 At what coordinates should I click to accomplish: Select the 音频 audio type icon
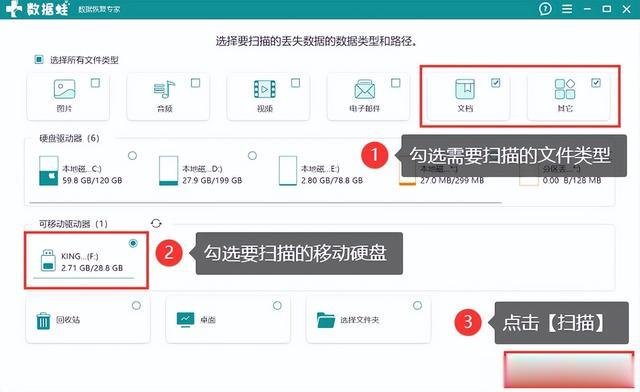164,89
